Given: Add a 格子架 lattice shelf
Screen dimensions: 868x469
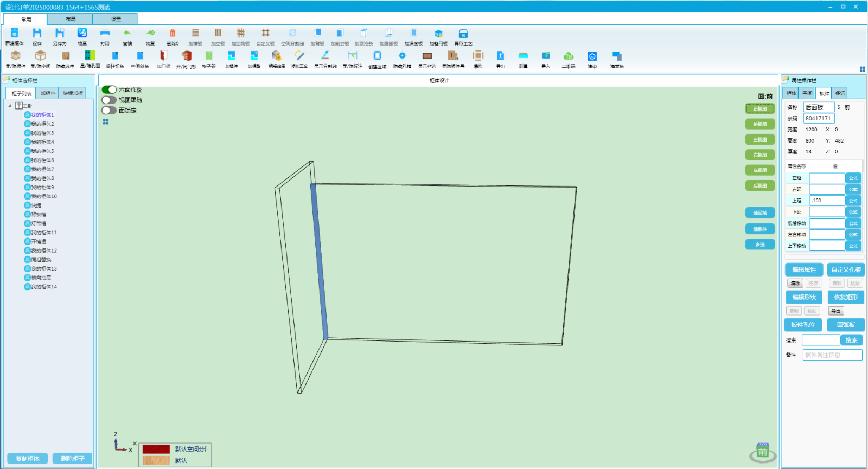Looking at the screenshot, I should 209,56.
